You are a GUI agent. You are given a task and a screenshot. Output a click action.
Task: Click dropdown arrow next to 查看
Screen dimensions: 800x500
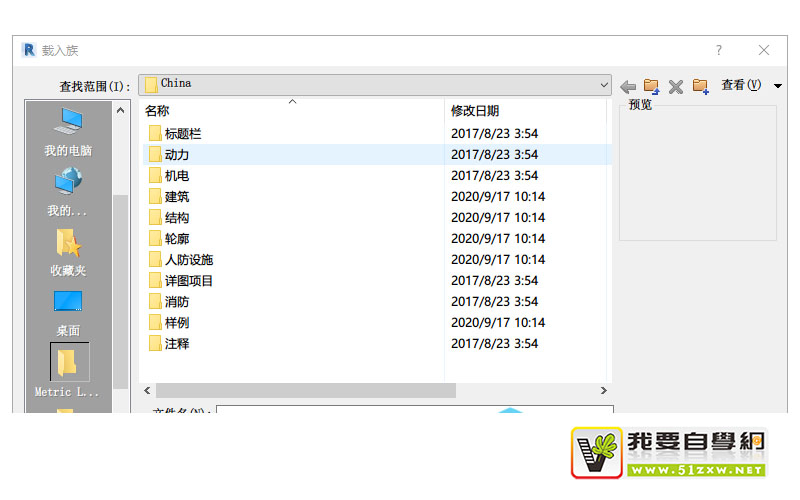coord(778,86)
